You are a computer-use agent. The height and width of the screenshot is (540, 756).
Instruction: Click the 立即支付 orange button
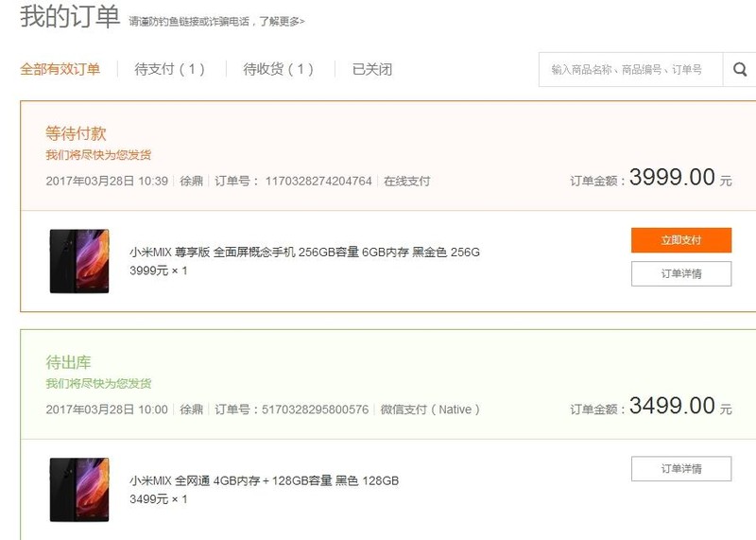pyautogui.click(x=681, y=240)
